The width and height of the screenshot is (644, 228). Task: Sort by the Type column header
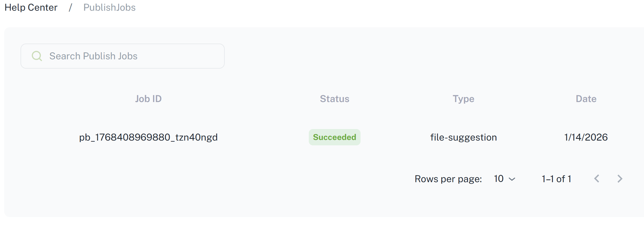pyautogui.click(x=463, y=99)
